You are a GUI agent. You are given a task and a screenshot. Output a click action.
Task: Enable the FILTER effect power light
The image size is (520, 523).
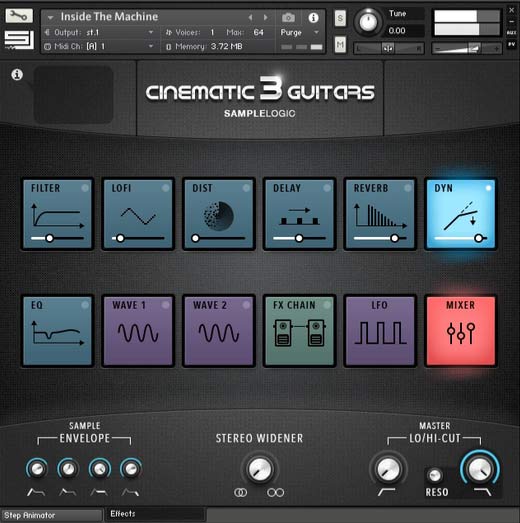click(x=85, y=188)
